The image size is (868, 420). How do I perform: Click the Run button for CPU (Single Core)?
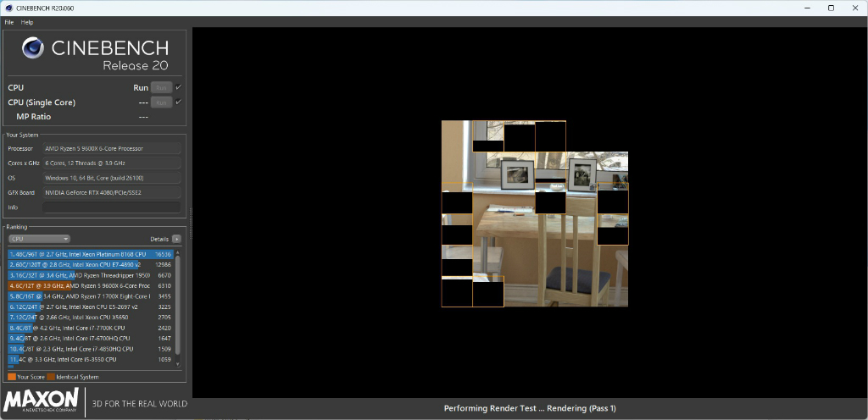point(161,102)
